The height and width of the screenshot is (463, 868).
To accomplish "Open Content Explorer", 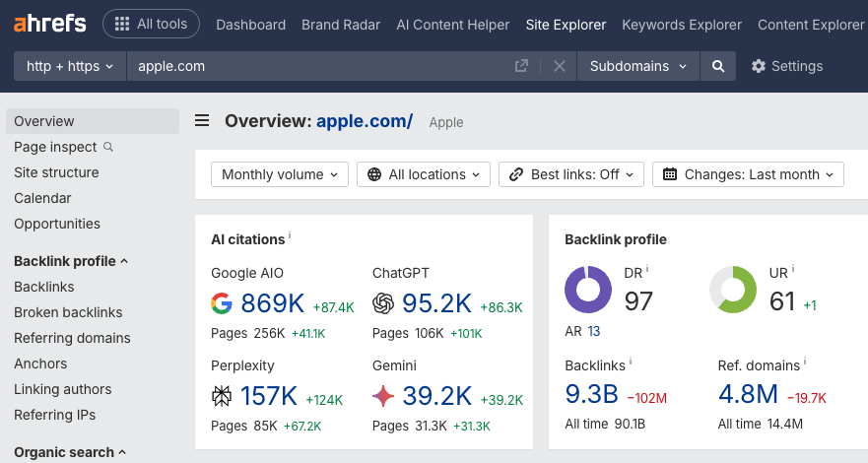I will pos(811,25).
